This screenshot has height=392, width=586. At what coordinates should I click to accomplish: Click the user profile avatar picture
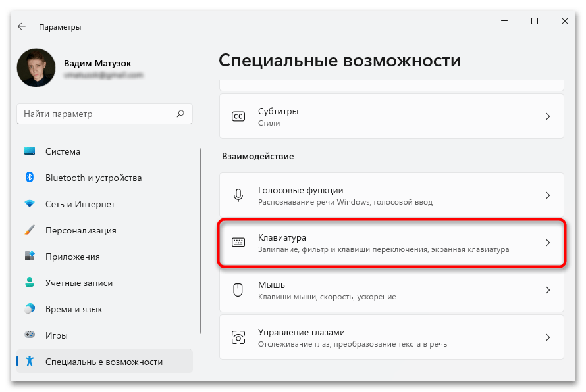[x=36, y=68]
